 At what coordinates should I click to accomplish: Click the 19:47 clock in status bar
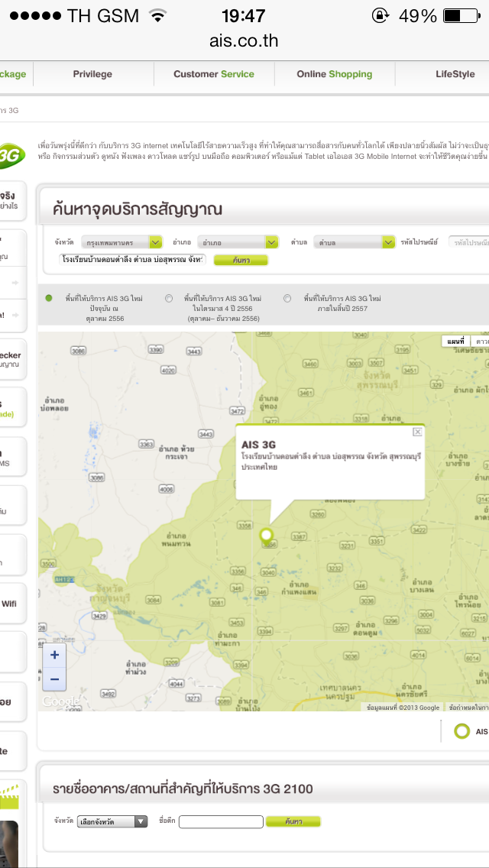(244, 15)
